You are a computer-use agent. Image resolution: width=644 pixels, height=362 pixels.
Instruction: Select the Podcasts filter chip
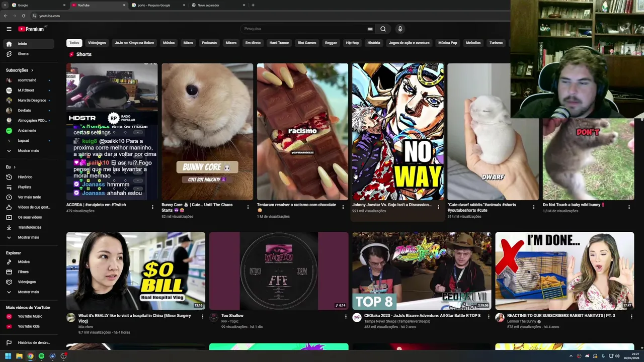[x=209, y=43]
